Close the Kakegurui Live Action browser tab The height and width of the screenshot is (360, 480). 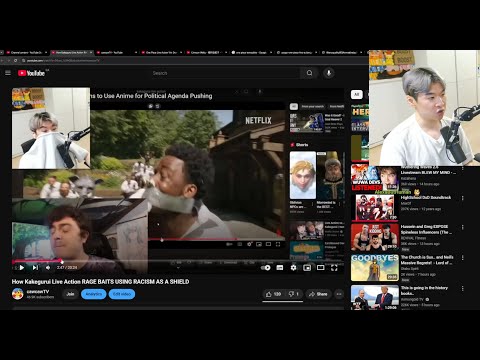point(91,53)
